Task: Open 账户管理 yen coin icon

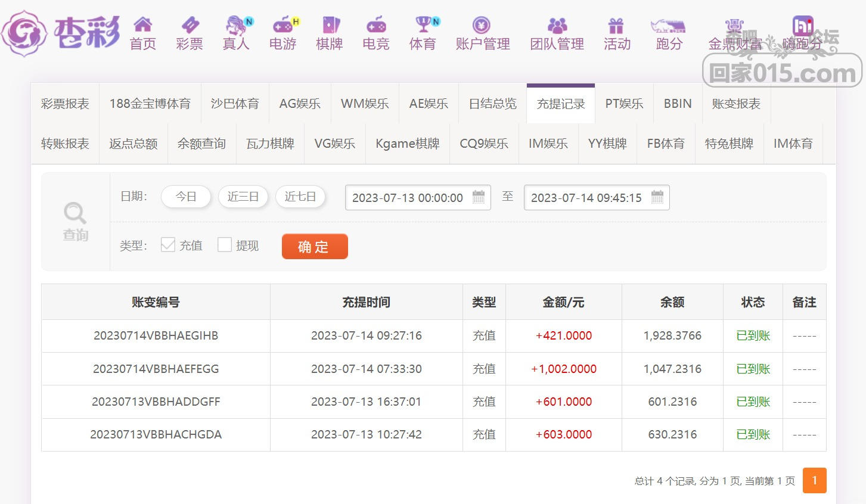Action: coord(482,25)
